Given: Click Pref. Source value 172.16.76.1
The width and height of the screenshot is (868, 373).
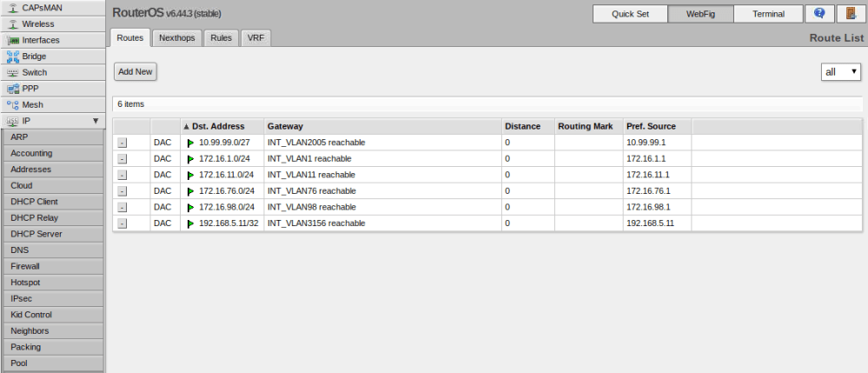Looking at the screenshot, I should (x=648, y=190).
